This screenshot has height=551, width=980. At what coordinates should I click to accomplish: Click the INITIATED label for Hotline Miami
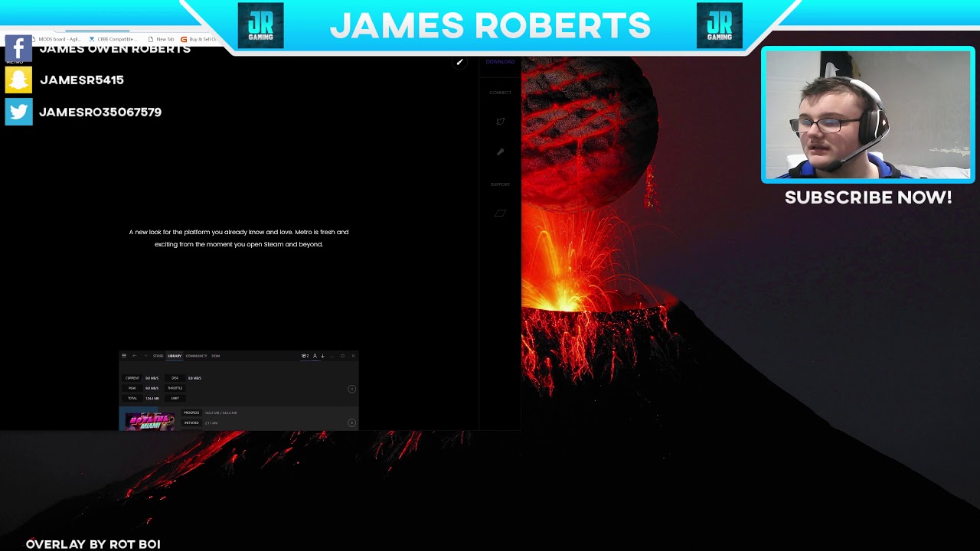point(191,422)
